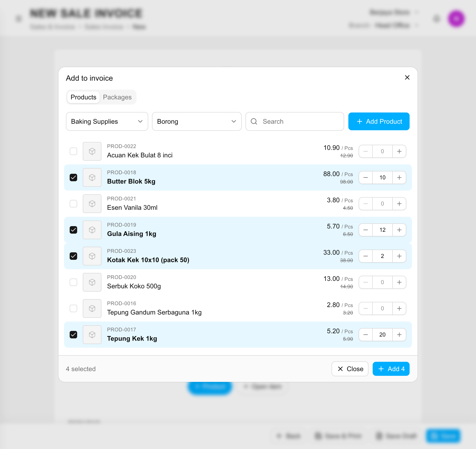Click the quantity field showing 12 for Gula Aising
The image size is (476, 449).
coord(382,230)
